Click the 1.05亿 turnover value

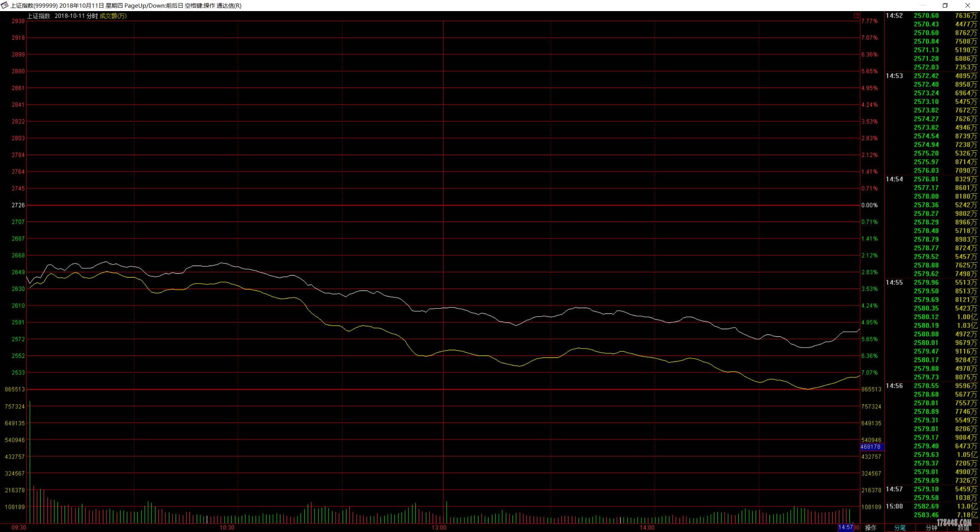point(967,455)
